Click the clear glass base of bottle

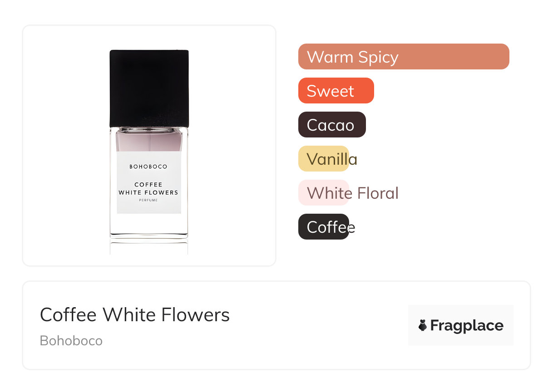pos(148,225)
